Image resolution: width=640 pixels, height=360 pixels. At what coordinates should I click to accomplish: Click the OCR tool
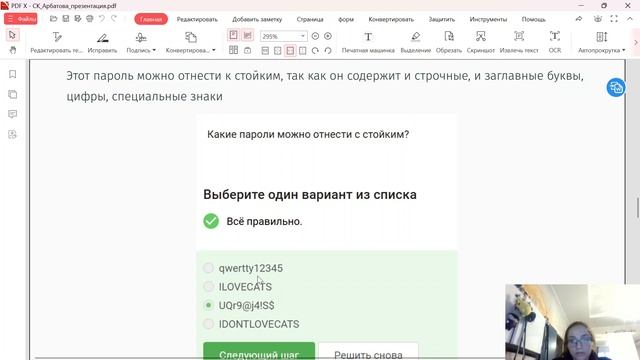555,42
